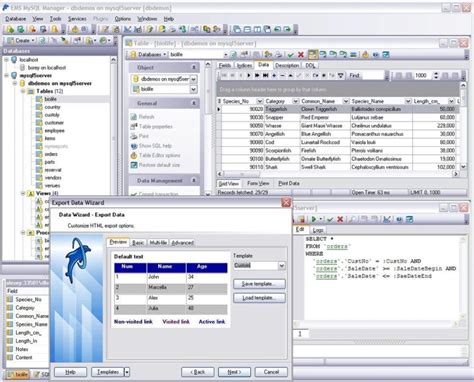Select the orders table in tree
The width and height of the screenshot is (474, 382).
51,154
